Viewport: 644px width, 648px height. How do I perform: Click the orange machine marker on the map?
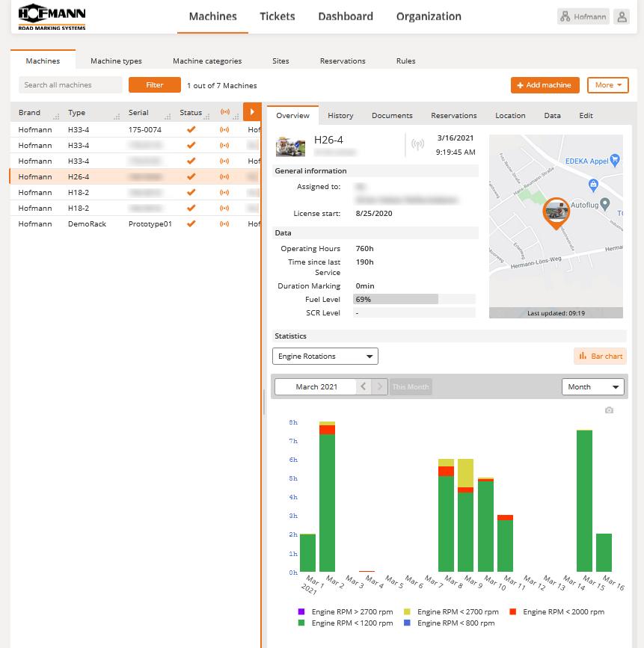click(556, 212)
